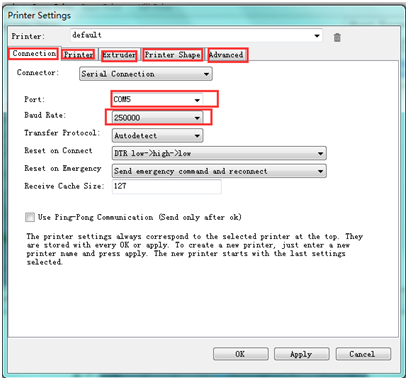Click the Apply button
Screen dimensions: 408x380
(x=302, y=354)
